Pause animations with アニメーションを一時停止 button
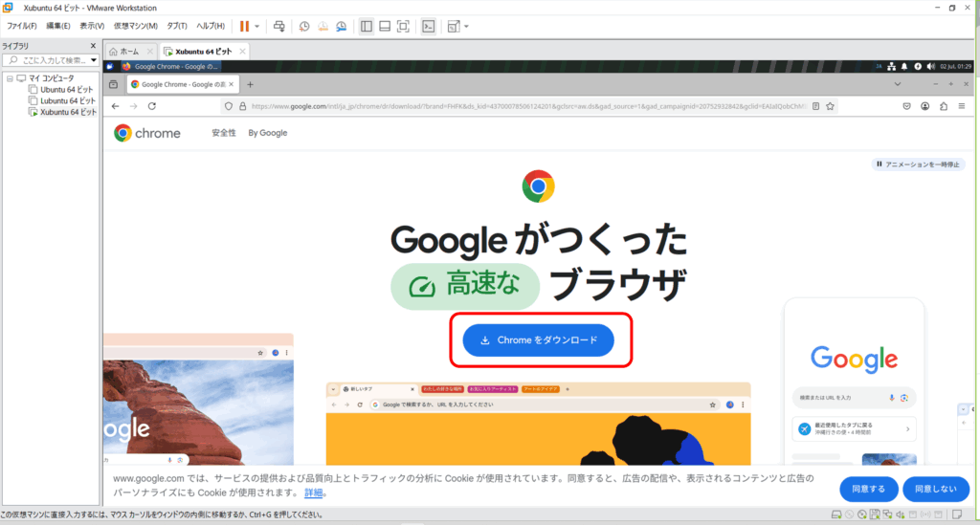This screenshot has height=525, width=980. [x=916, y=164]
